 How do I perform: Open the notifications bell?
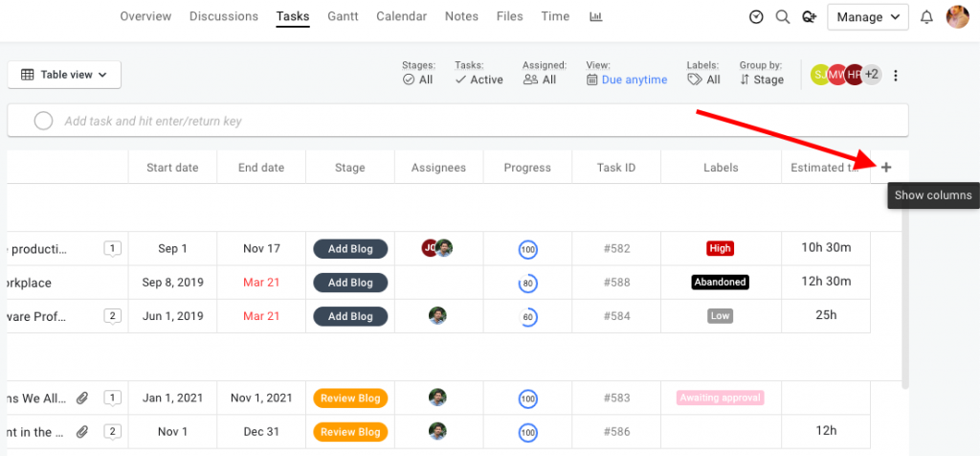[x=926, y=17]
